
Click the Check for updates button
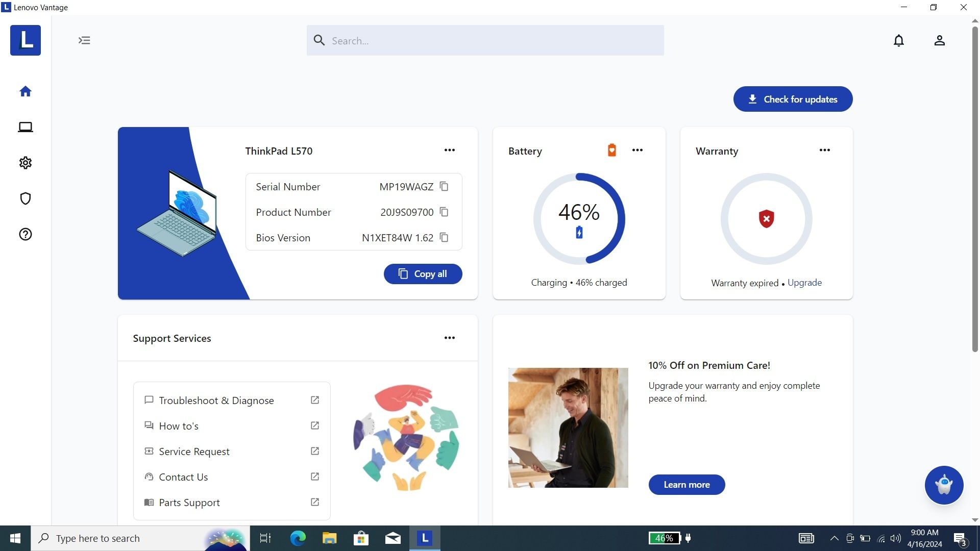pyautogui.click(x=794, y=98)
